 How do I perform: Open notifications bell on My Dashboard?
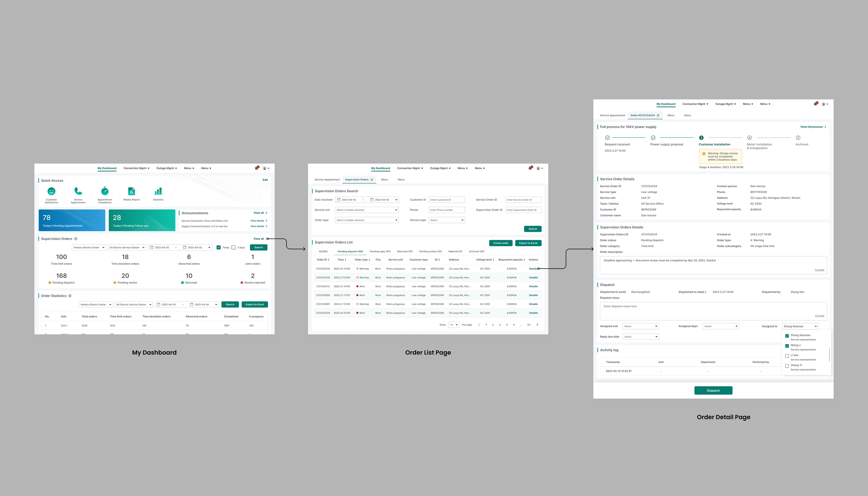[257, 168]
